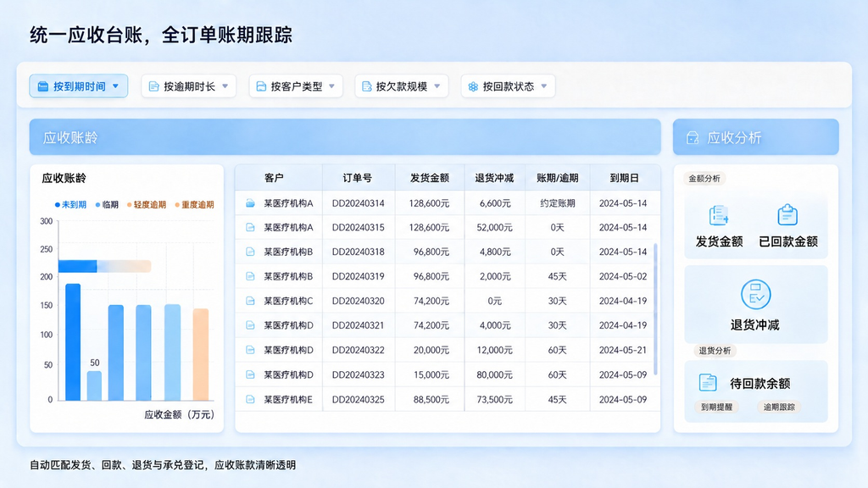Click the row icon for order DD20240318
The height and width of the screenshot is (488, 868).
point(250,252)
